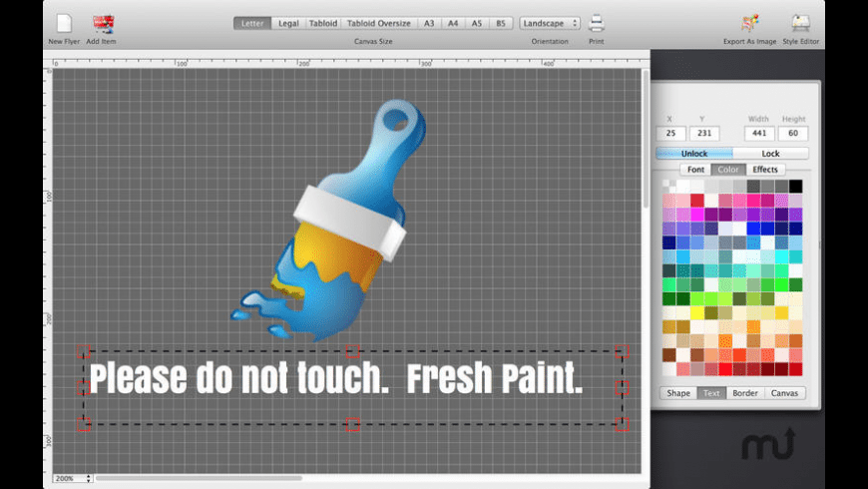Select the A3 canvas size
This screenshot has height=489, width=868.
(429, 23)
